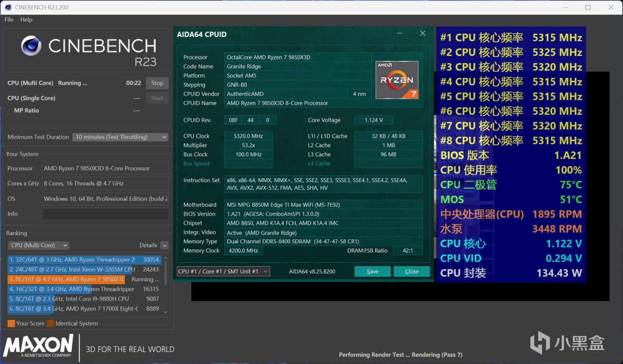The image size is (623, 364).
Task: Click the water pump 3448 RPM reading
Action: pos(511,229)
